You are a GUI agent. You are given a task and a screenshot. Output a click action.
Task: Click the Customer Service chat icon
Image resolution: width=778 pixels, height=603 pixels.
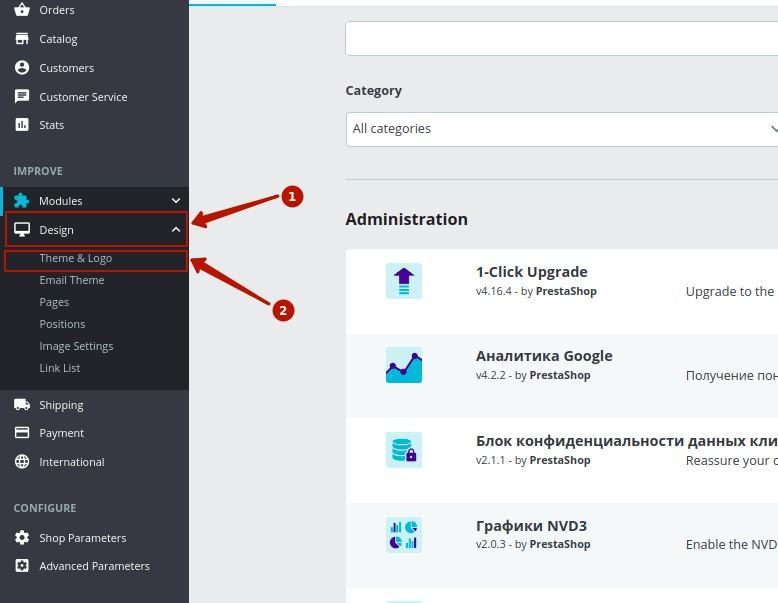(22, 96)
